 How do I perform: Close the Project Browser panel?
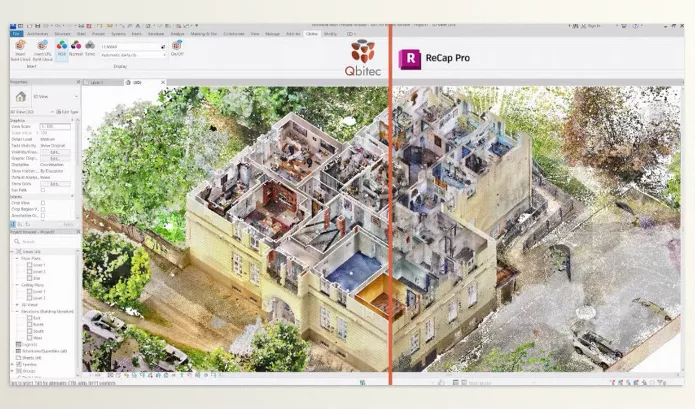[x=78, y=232]
